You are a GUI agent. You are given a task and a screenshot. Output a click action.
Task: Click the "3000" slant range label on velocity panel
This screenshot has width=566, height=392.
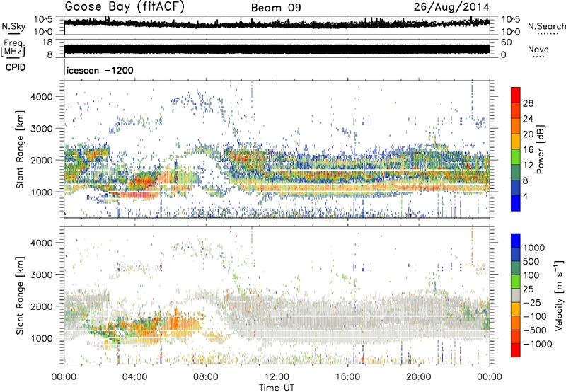(41, 275)
